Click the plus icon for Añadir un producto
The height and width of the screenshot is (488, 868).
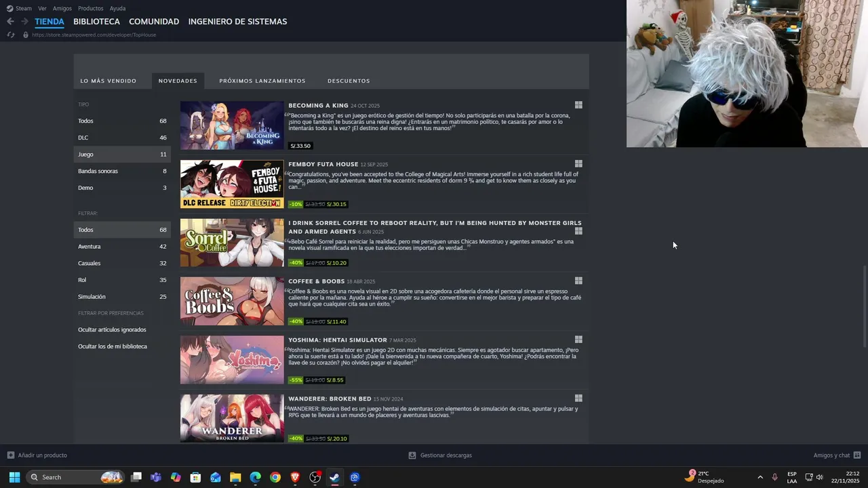10,455
